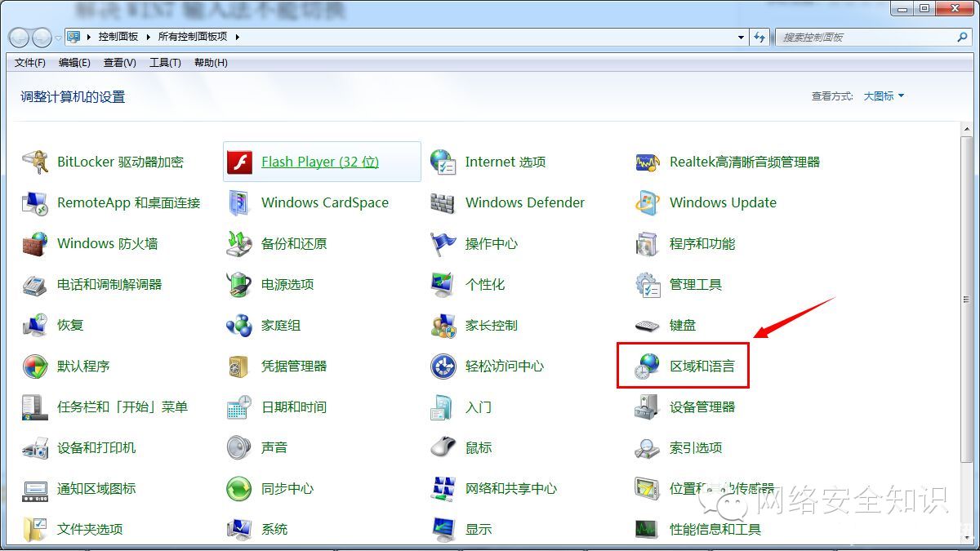
Task: Click the 恢复 icon
Action: [35, 325]
